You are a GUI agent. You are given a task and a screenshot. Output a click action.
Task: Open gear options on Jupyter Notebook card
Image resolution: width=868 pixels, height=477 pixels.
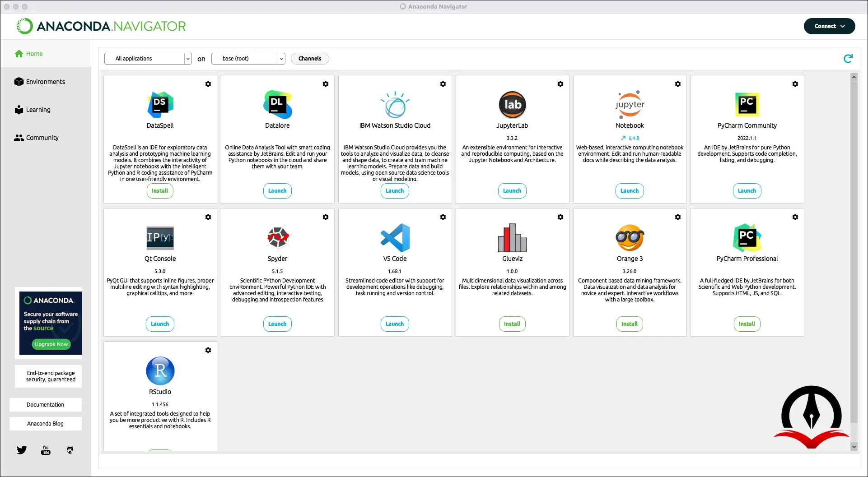coord(678,84)
